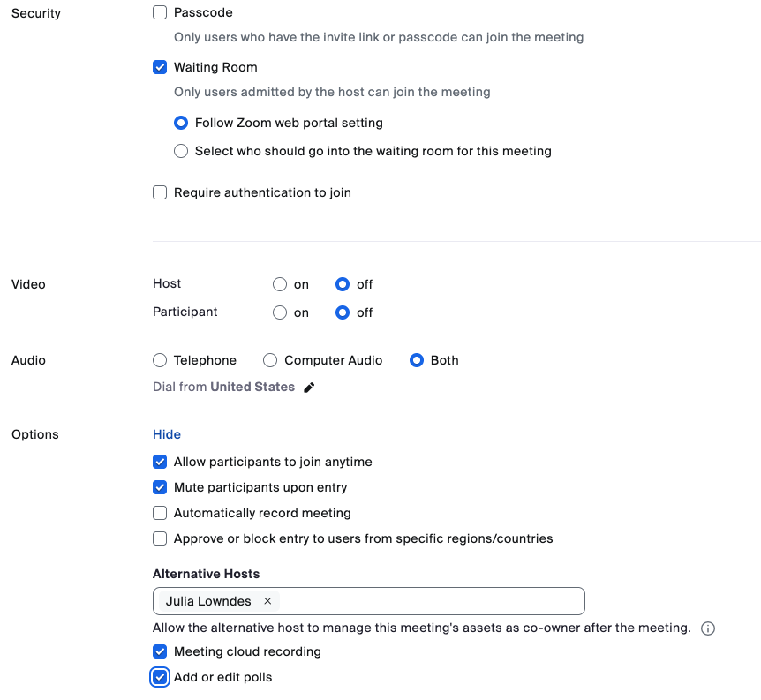Enable Require authentication to join

pos(160,192)
